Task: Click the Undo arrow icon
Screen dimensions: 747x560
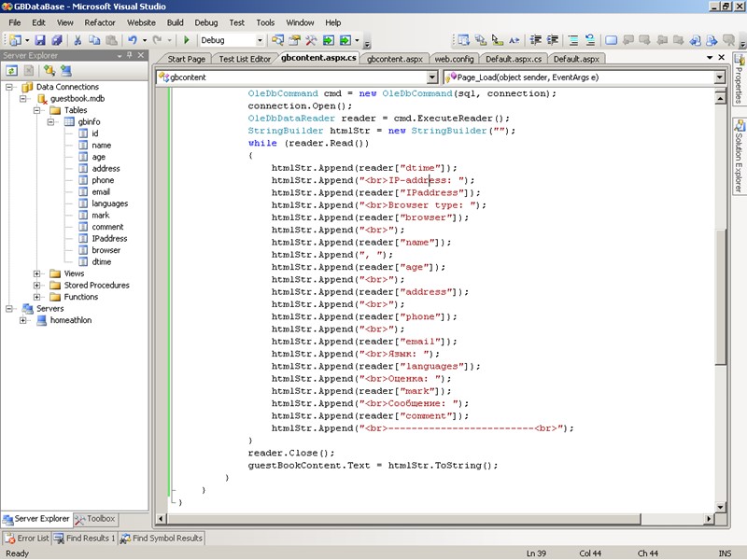Action: coord(133,40)
